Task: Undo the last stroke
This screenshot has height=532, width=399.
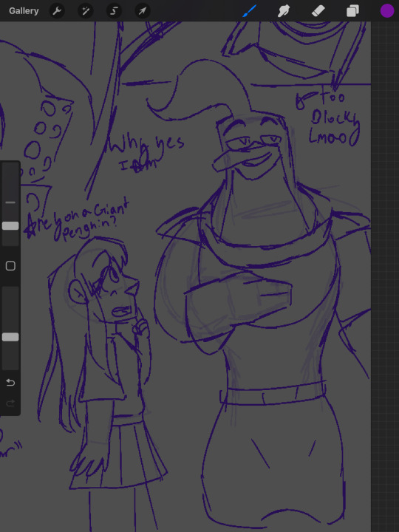Action: tap(10, 383)
